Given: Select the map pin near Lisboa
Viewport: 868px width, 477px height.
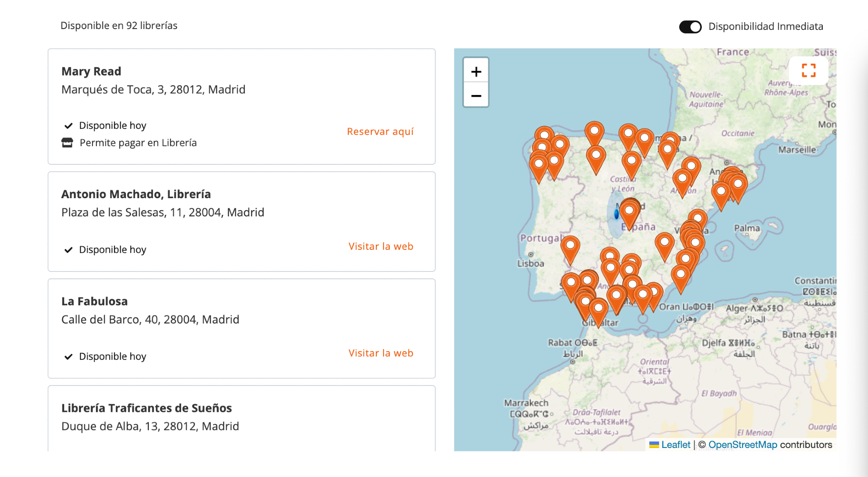Looking at the screenshot, I should (x=570, y=247).
